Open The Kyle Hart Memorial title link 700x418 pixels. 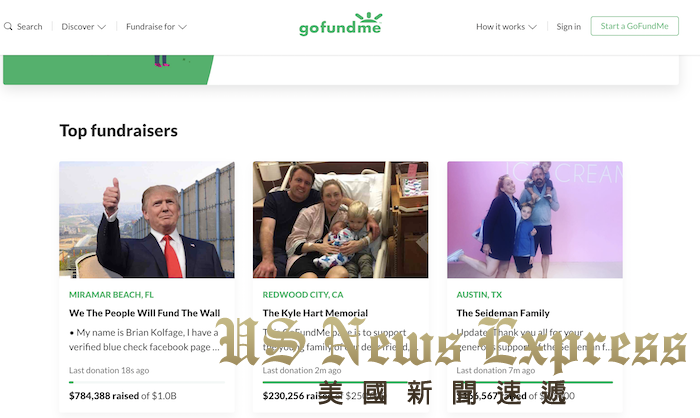(x=315, y=313)
